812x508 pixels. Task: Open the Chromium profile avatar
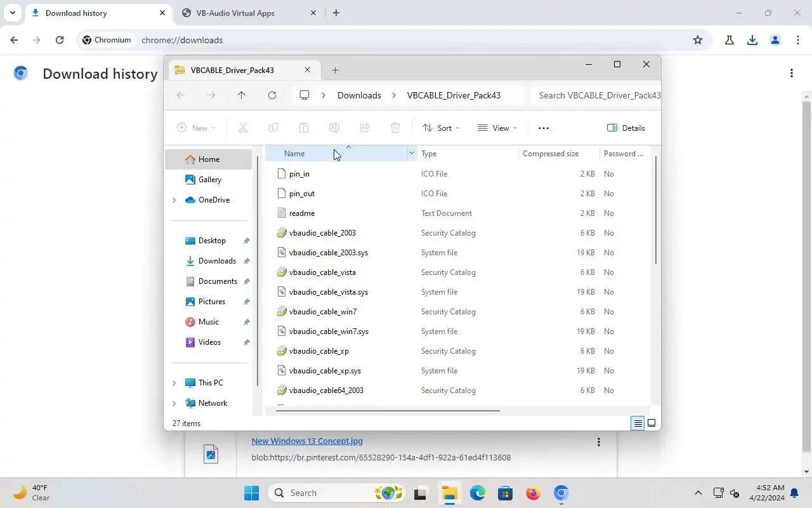[775, 40]
